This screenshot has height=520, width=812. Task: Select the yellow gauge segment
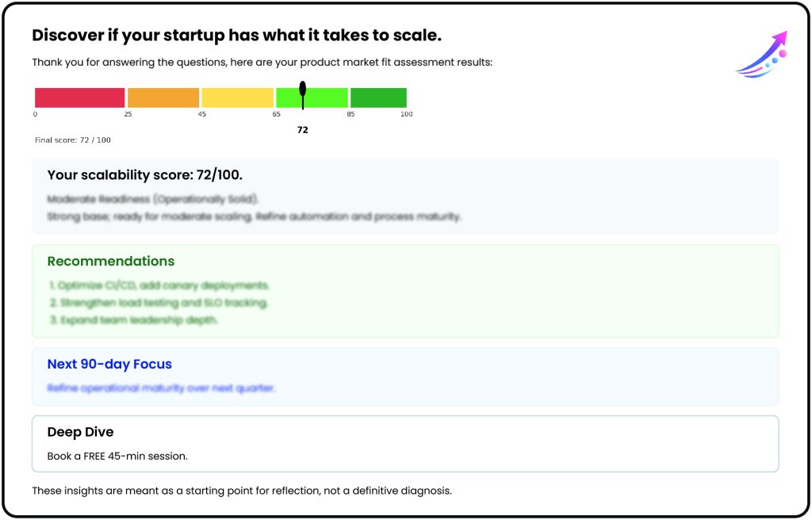coord(237,97)
